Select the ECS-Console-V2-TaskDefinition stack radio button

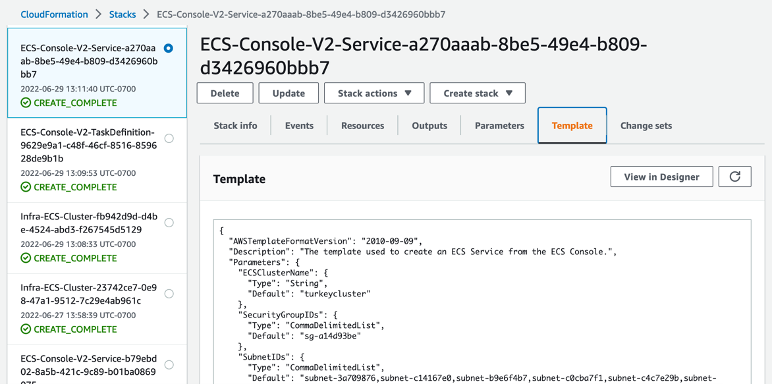click(x=169, y=138)
